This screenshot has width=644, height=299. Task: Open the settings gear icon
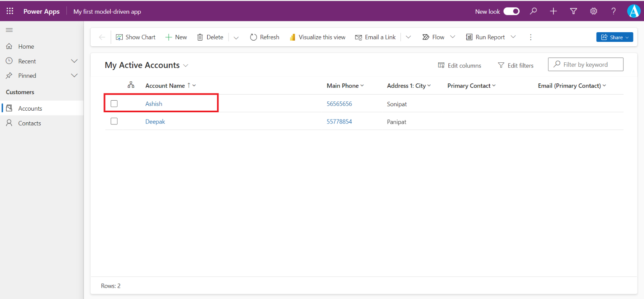pyautogui.click(x=593, y=11)
